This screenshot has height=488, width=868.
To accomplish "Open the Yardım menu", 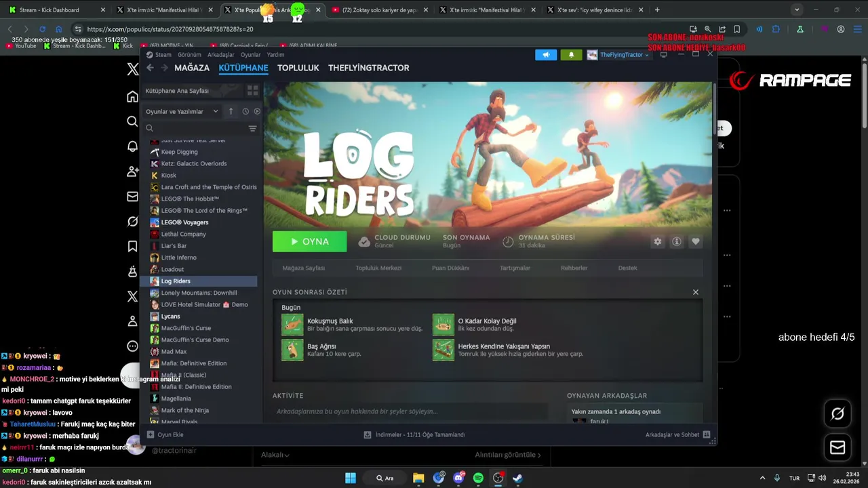I will click(x=275, y=55).
